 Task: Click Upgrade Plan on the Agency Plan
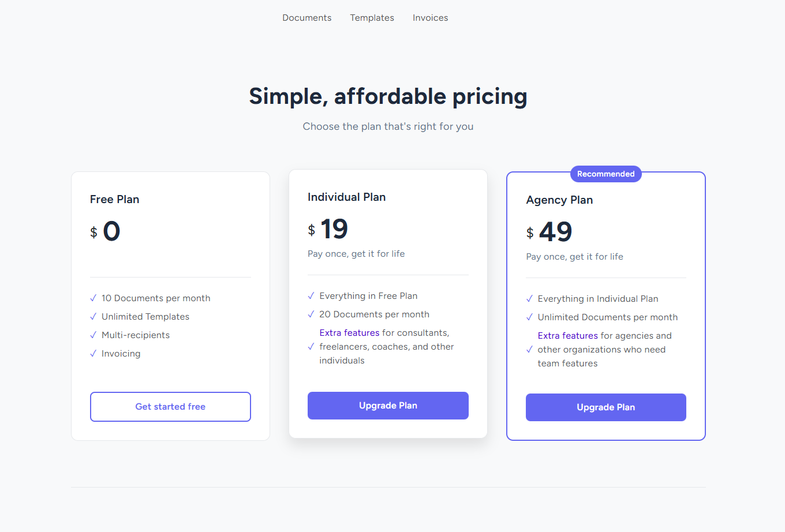pos(605,407)
